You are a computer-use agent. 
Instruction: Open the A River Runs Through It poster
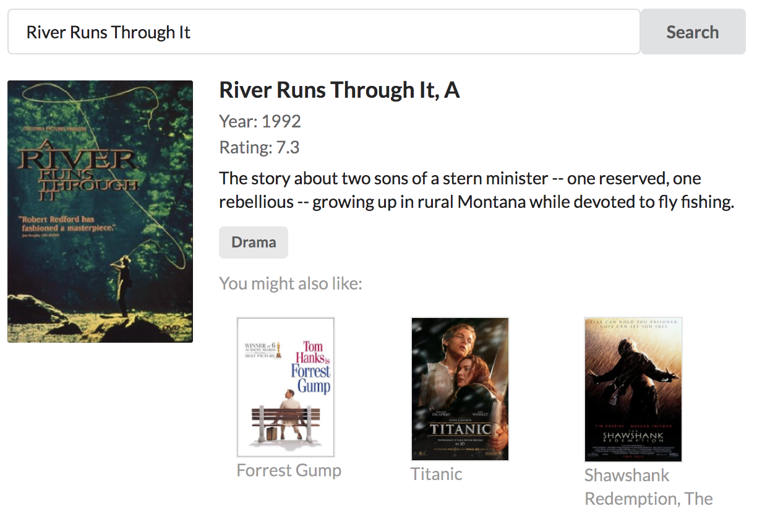100,212
